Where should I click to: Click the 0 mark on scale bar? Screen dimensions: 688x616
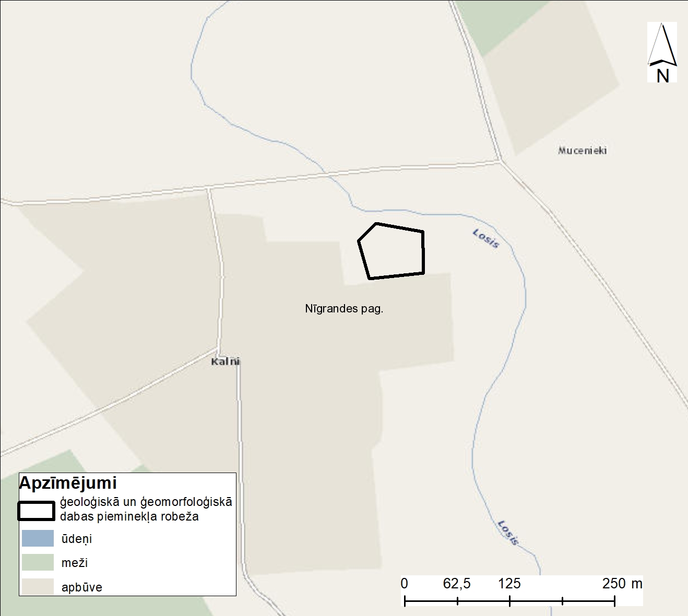405,583
